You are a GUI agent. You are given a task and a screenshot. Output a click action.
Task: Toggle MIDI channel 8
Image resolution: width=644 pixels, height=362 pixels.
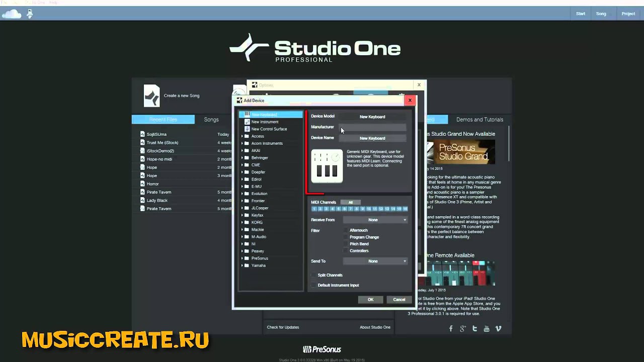[357, 209]
